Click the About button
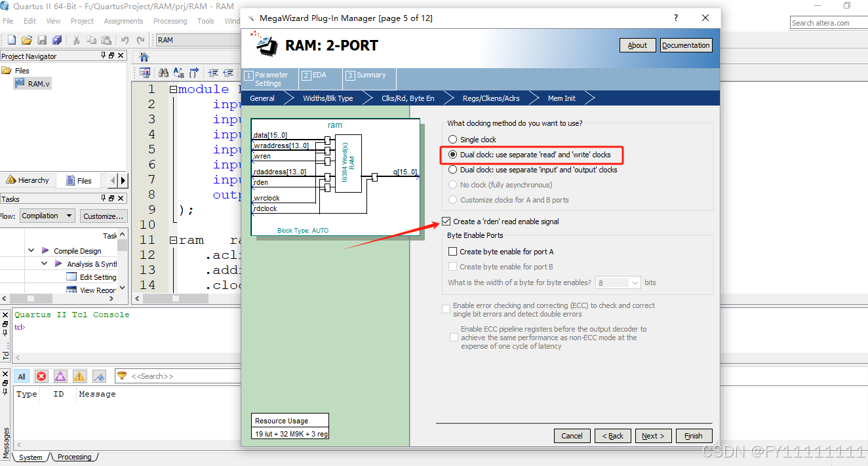868x466 pixels. pyautogui.click(x=637, y=45)
